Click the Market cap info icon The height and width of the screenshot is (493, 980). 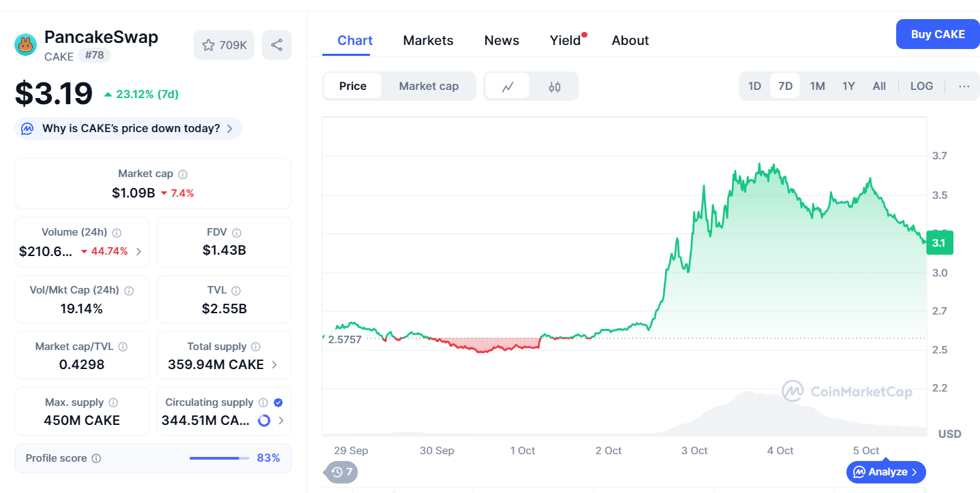tap(183, 174)
